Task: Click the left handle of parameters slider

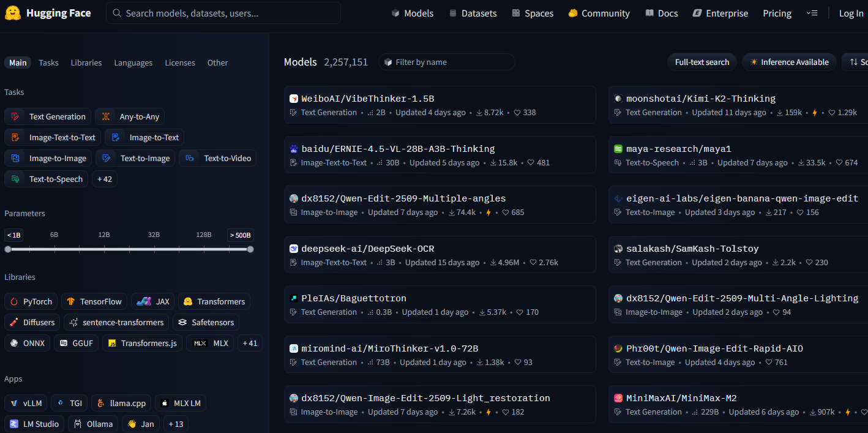Action: tap(8, 249)
